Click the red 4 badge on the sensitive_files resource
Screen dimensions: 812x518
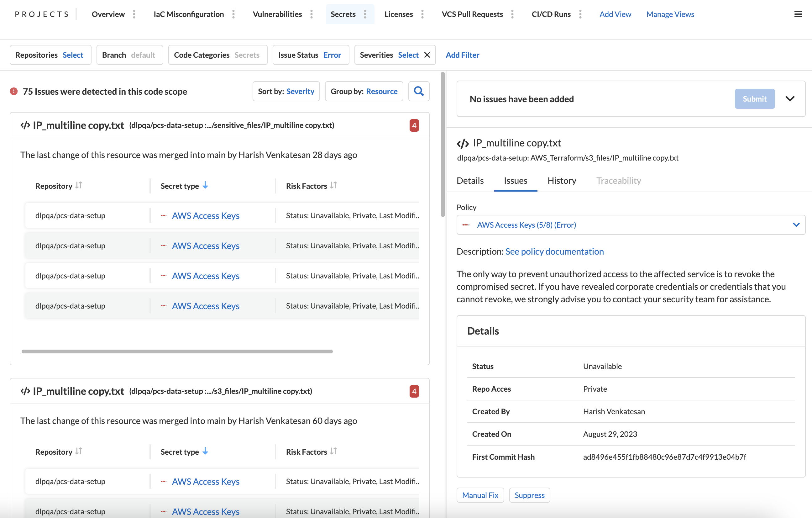[414, 125]
